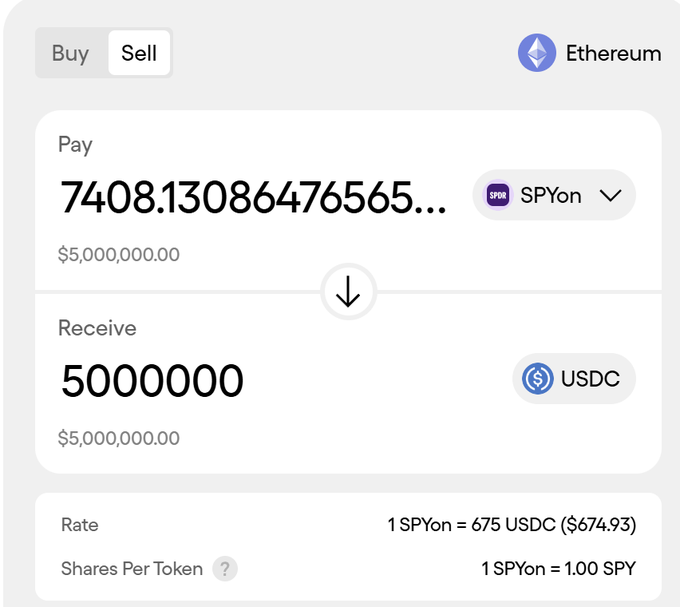Screen dimensions: 680x607
Task: Select the Sell tab
Action: tap(139, 53)
